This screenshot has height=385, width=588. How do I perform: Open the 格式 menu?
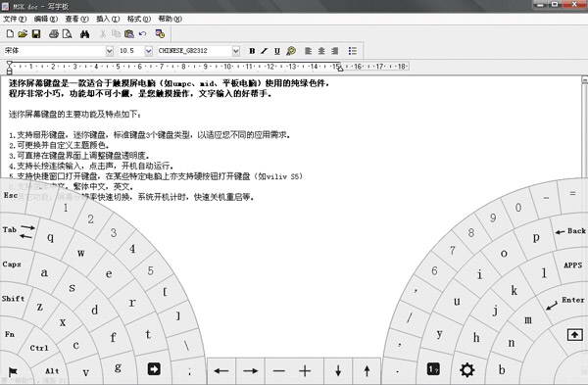(139, 19)
